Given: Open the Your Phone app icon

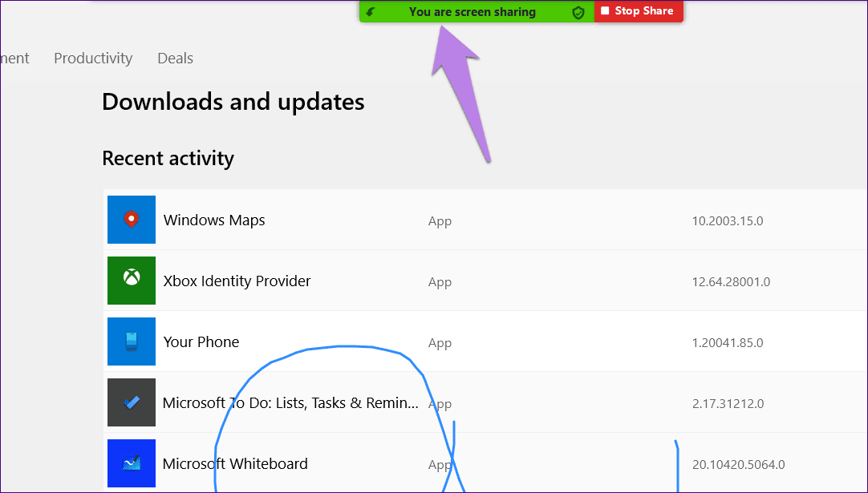Looking at the screenshot, I should [132, 341].
